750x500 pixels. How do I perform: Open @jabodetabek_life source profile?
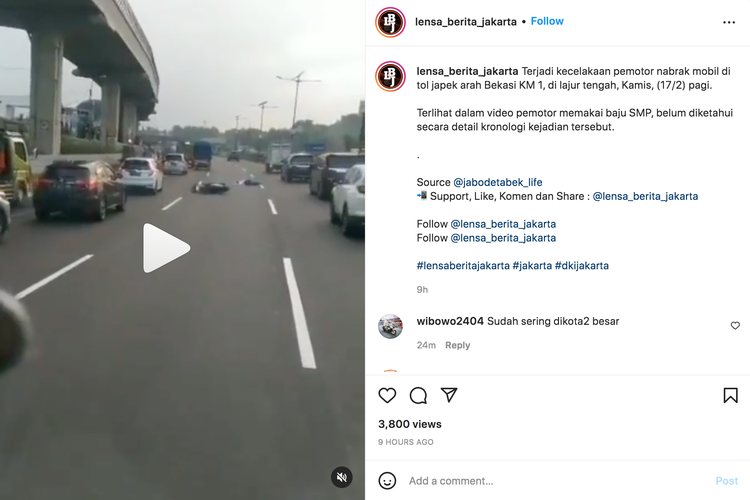coord(497,182)
